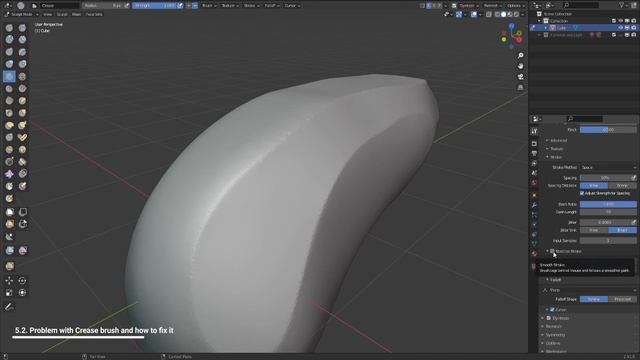This screenshot has height=360, width=640.
Task: Click the pan view hand icon
Action: tap(520, 66)
